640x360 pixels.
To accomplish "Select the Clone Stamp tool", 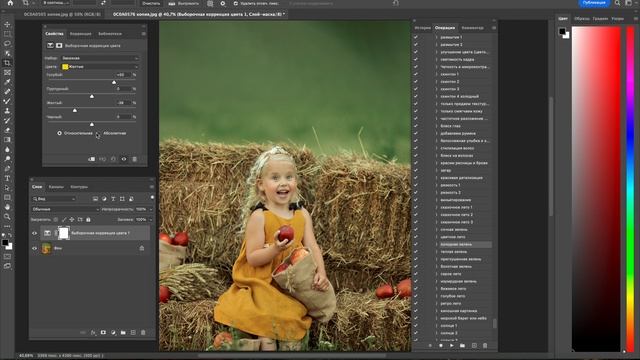I will click(x=7, y=111).
